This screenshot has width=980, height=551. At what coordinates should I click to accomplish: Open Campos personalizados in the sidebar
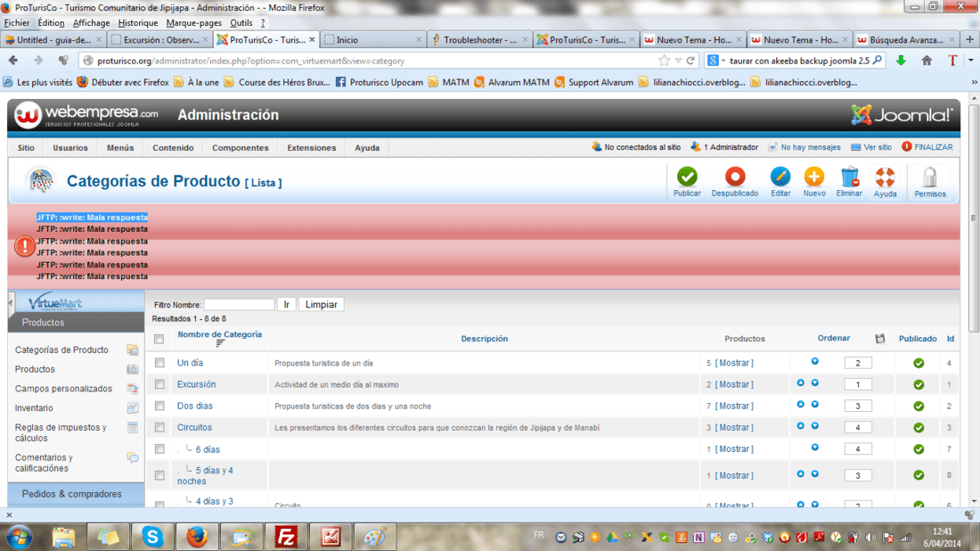tap(64, 389)
